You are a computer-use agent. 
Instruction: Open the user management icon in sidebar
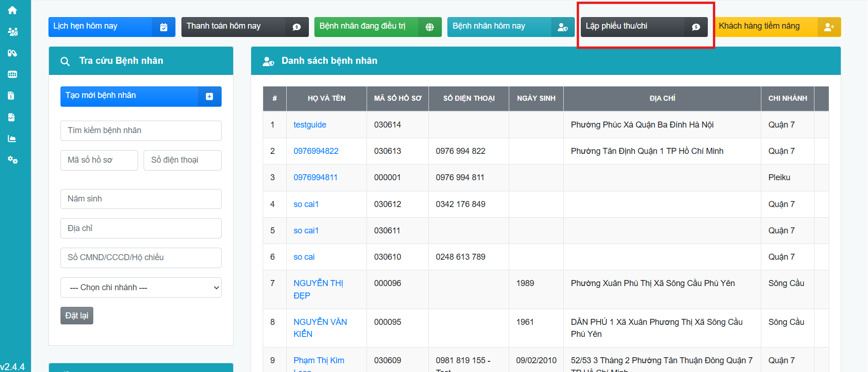pyautogui.click(x=12, y=31)
